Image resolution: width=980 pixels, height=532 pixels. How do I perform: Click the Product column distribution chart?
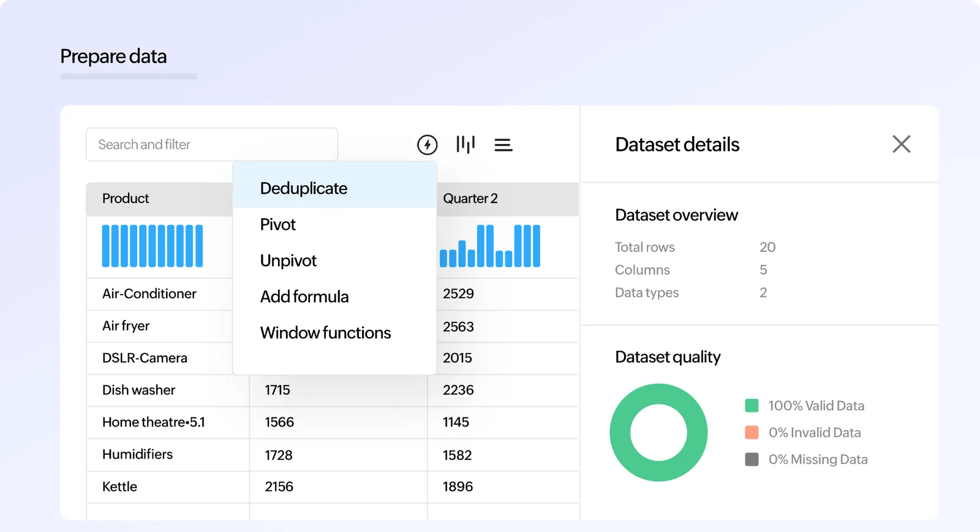point(153,246)
